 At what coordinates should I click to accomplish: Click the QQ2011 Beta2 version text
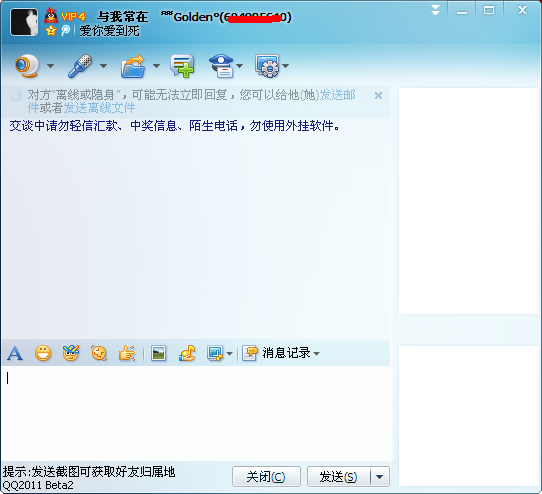click(38, 485)
